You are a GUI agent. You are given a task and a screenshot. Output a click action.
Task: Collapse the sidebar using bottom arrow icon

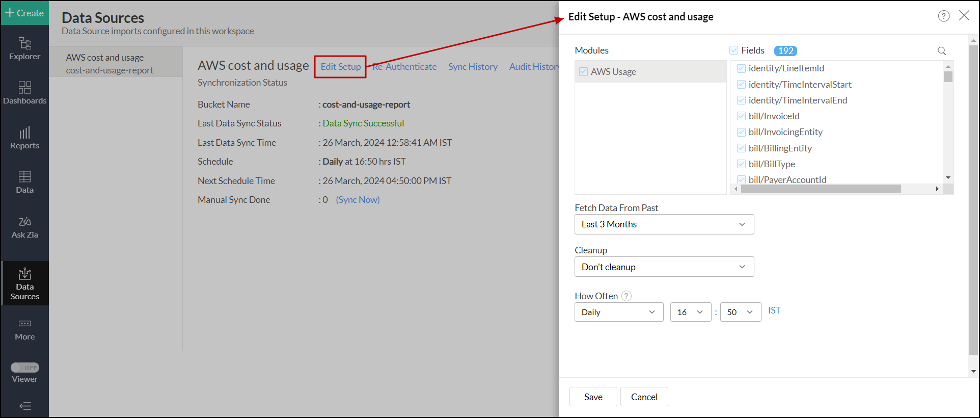[24, 406]
